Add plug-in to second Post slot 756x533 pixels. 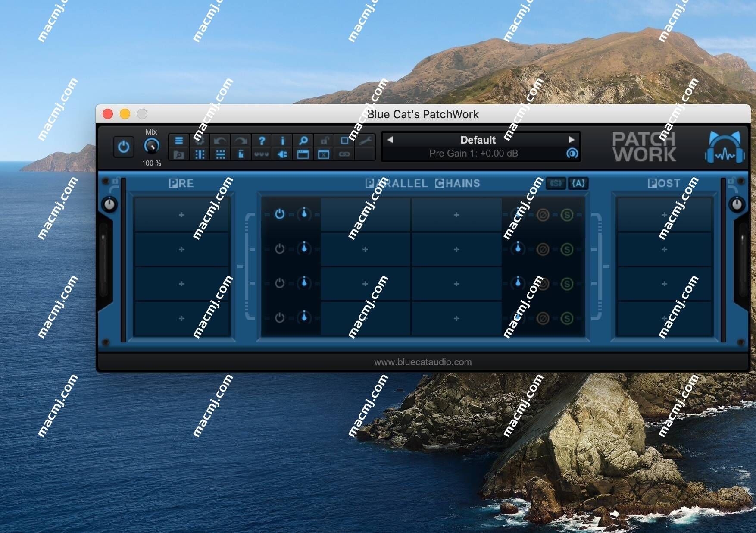pyautogui.click(x=664, y=249)
